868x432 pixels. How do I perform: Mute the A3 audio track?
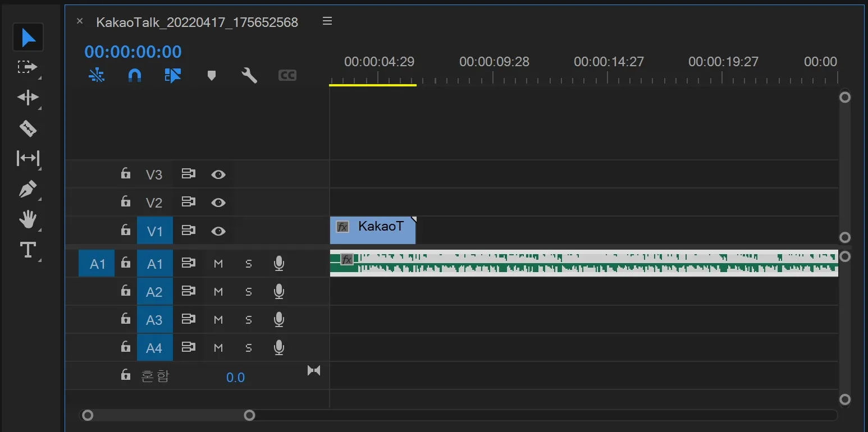[218, 320]
